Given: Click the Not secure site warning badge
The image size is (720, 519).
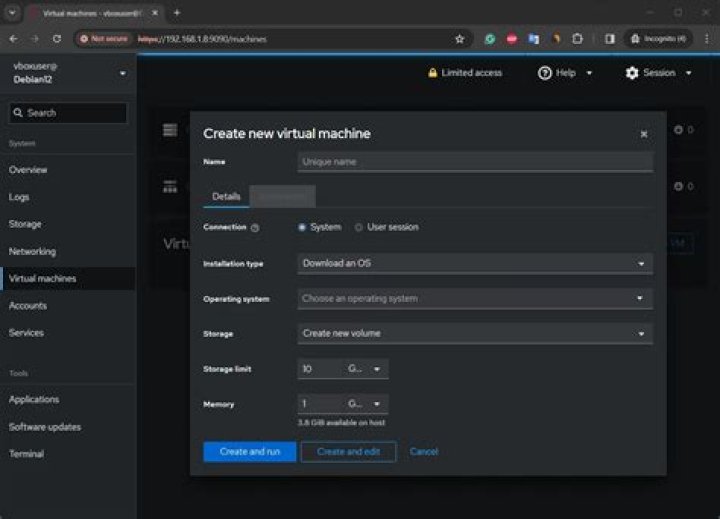Looking at the screenshot, I should click(x=104, y=39).
